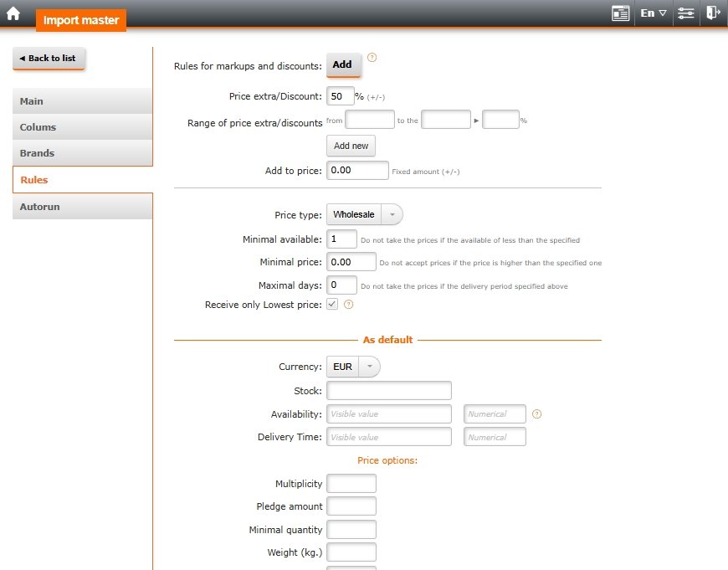Open the news panel icon in header

pos(620,13)
